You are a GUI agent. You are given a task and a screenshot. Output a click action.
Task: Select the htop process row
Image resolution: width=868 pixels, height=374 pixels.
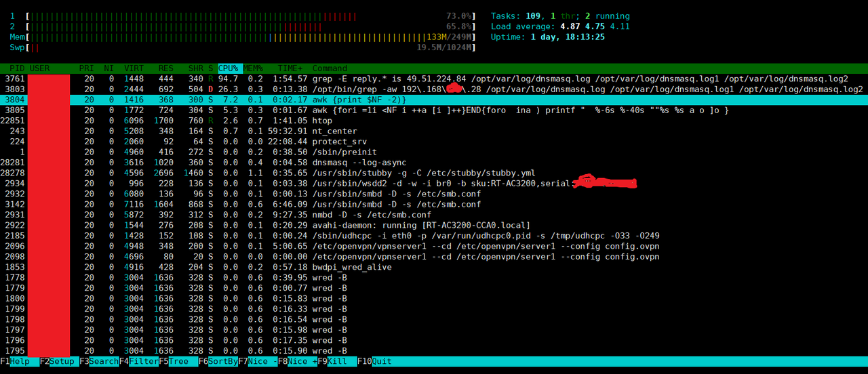[x=434, y=121]
